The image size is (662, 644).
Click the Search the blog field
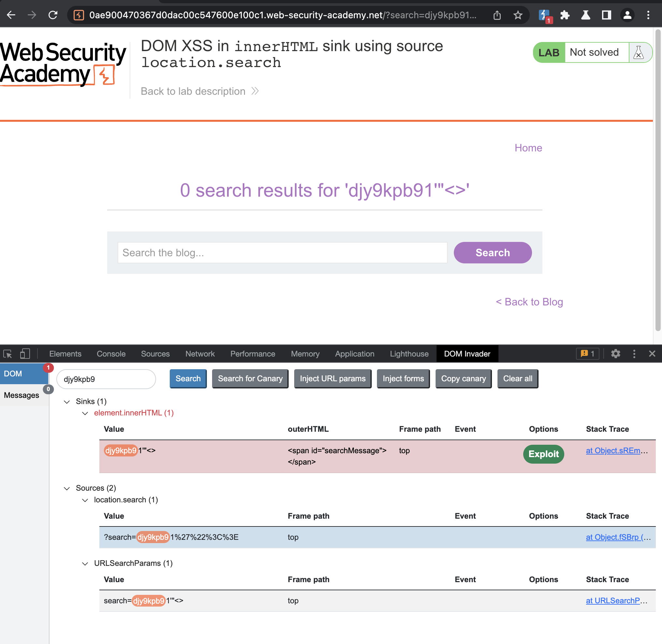(282, 253)
